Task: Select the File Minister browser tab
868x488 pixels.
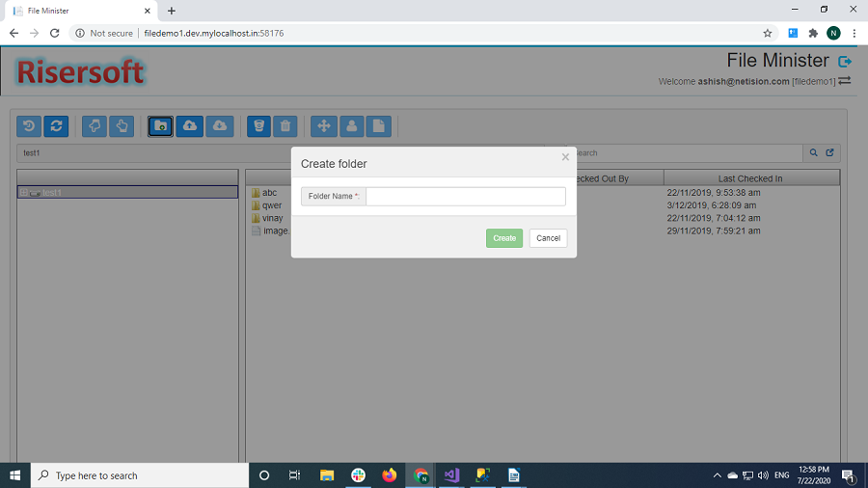Action: point(77,11)
